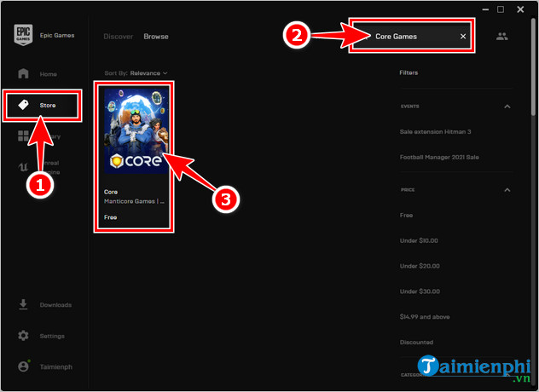Close the Epic Games launcher window
The image size is (539, 392).
pyautogui.click(x=520, y=9)
